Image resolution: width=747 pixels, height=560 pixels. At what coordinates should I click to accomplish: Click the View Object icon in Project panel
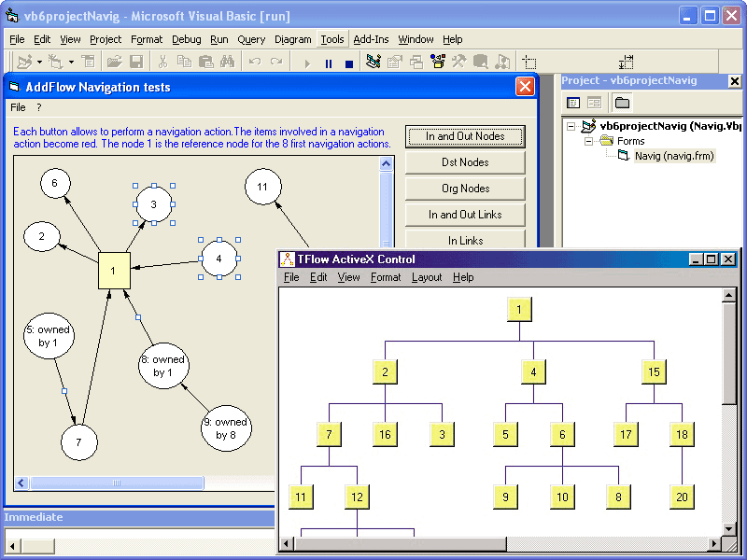594,103
